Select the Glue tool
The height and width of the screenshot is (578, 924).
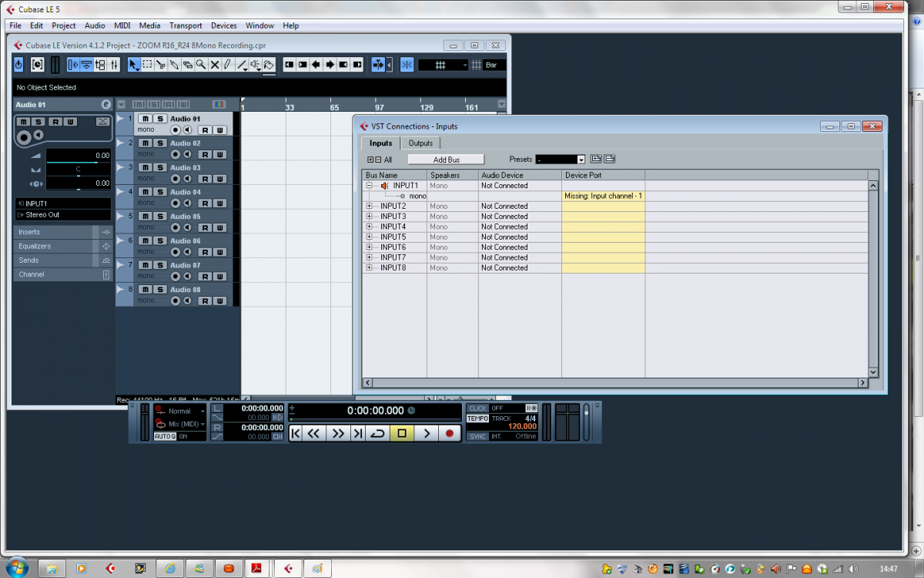coord(174,65)
